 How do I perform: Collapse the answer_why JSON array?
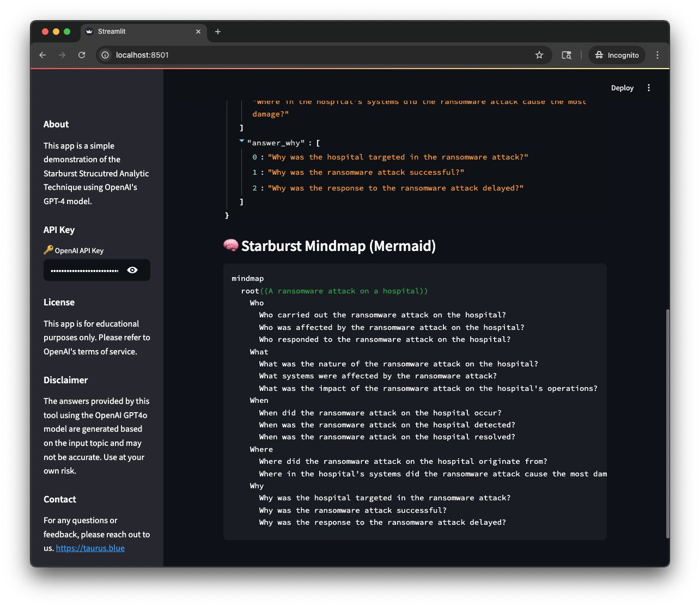click(x=242, y=141)
